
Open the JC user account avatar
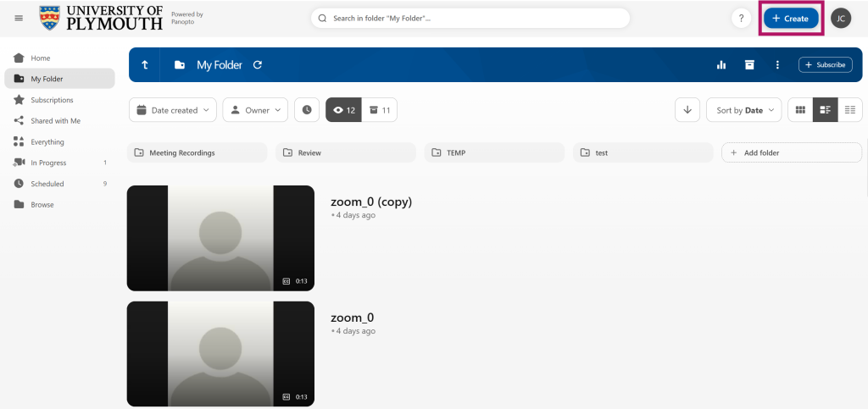click(x=841, y=19)
